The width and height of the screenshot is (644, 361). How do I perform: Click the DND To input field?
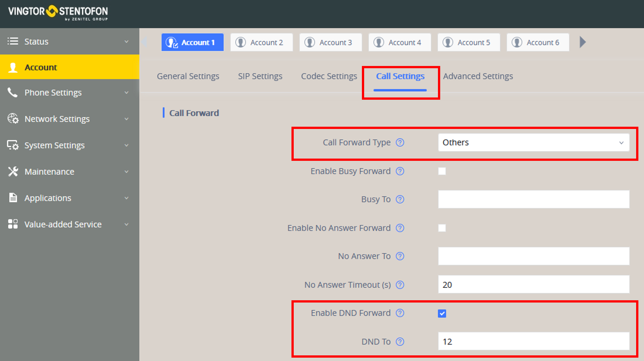click(533, 342)
